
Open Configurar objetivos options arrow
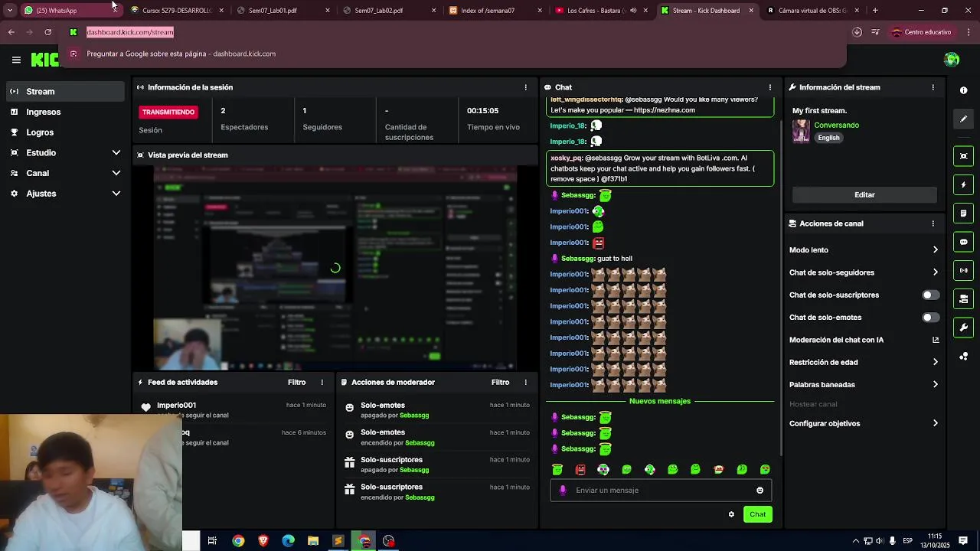point(935,423)
